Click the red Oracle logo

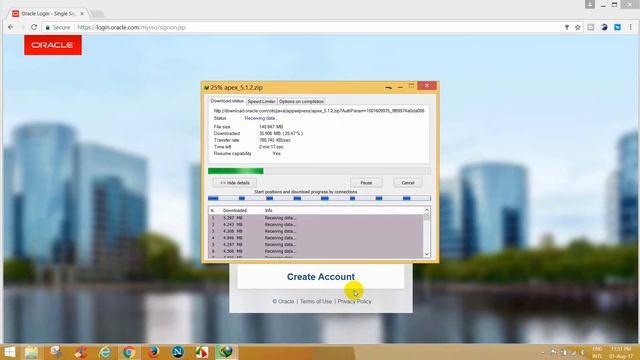(53, 45)
